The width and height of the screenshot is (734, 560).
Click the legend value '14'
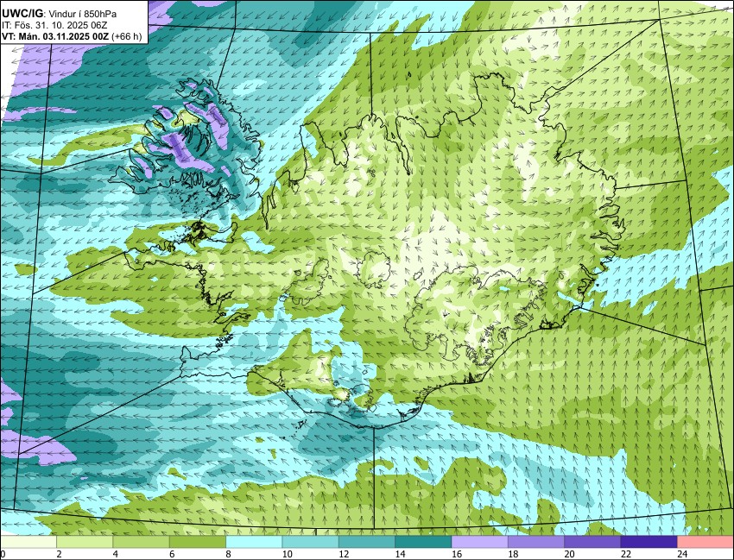400,554
